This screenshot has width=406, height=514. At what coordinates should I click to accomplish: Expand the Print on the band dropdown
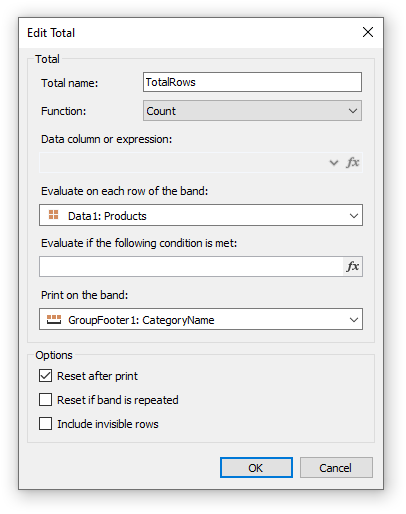(201, 319)
